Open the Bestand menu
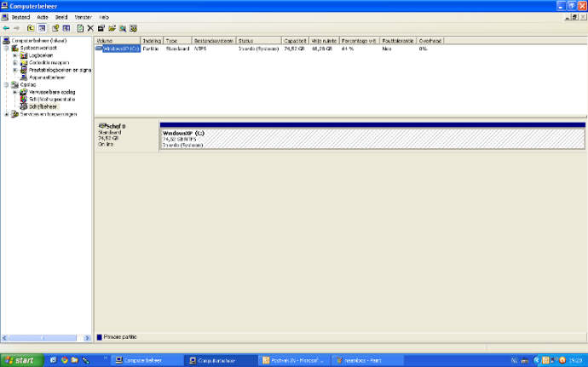The width and height of the screenshot is (588, 367). click(x=20, y=17)
